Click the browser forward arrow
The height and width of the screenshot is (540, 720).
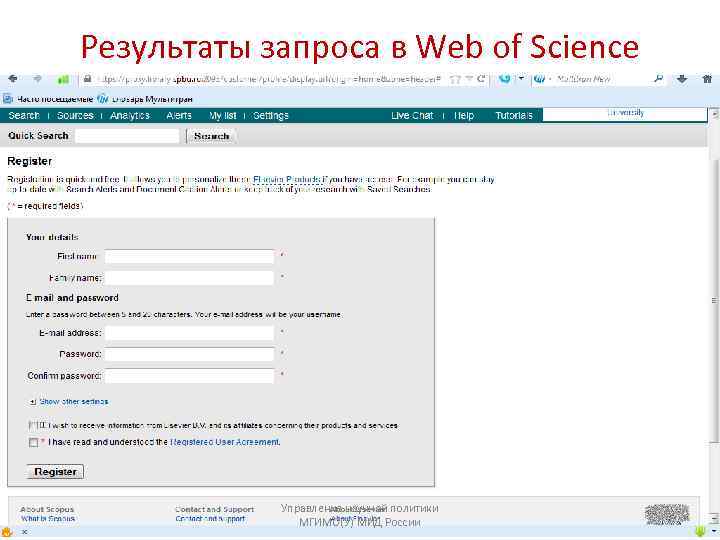[37, 79]
